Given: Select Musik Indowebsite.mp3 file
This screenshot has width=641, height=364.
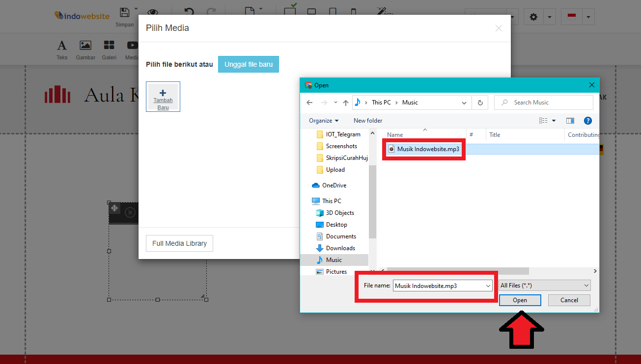Looking at the screenshot, I should click(428, 149).
